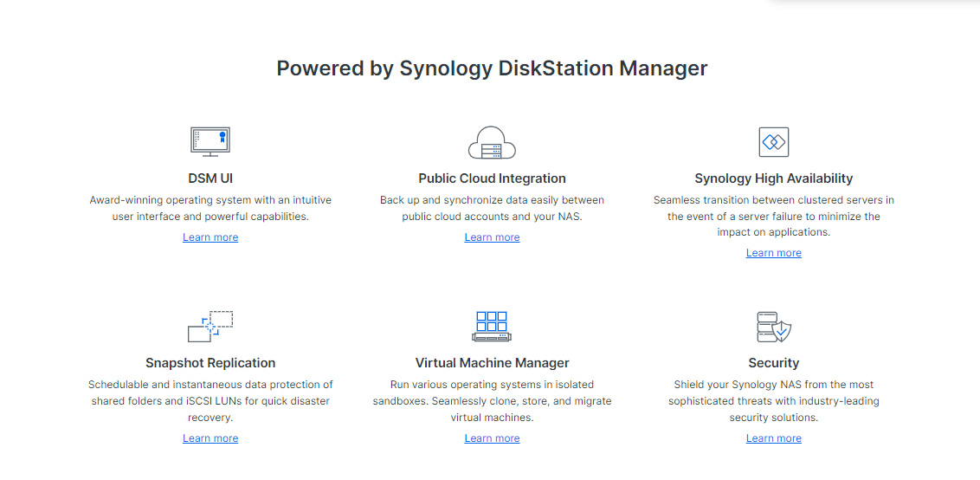Click the Public Cloud Integration cloud icon

492,142
